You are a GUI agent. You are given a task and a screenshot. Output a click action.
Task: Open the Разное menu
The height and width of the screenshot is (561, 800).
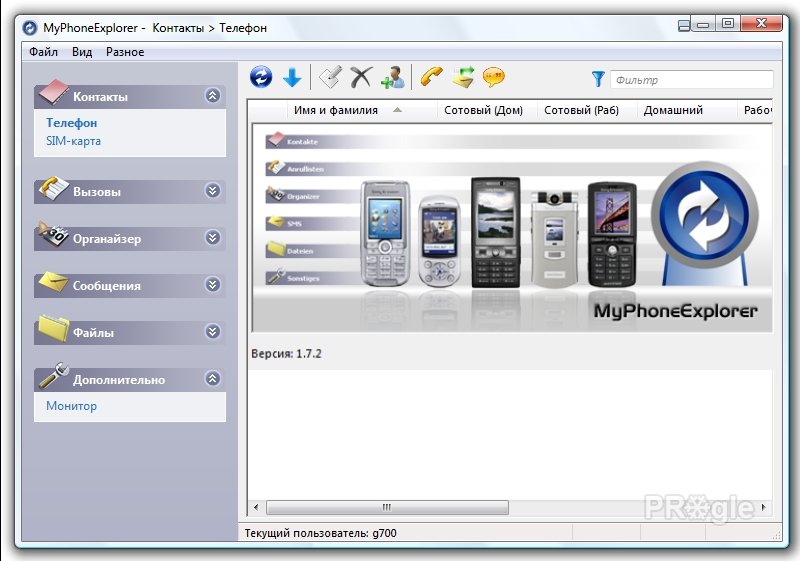click(x=125, y=52)
